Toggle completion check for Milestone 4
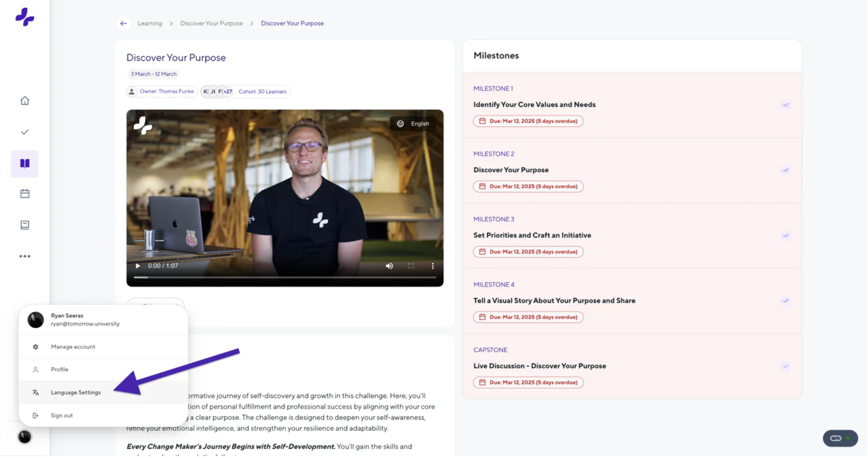The width and height of the screenshot is (868, 458). [786, 301]
